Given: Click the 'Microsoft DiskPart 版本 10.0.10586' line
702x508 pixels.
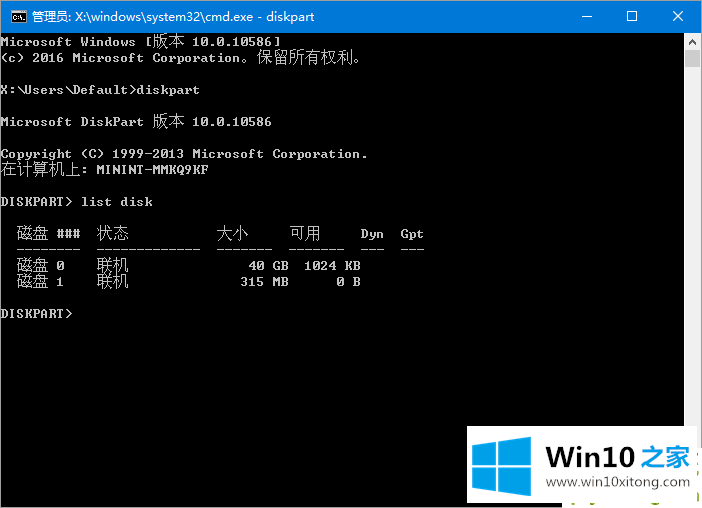Looking at the screenshot, I should click(136, 121).
